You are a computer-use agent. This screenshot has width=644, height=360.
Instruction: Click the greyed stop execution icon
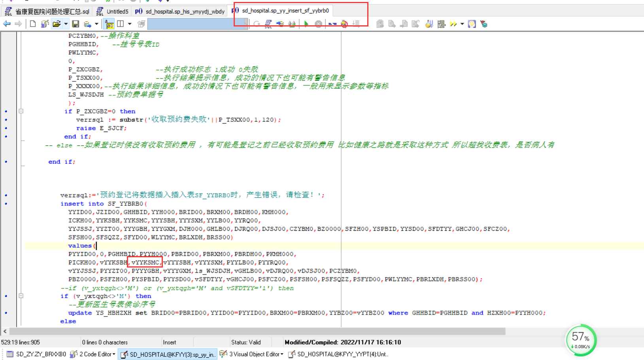[x=318, y=24]
